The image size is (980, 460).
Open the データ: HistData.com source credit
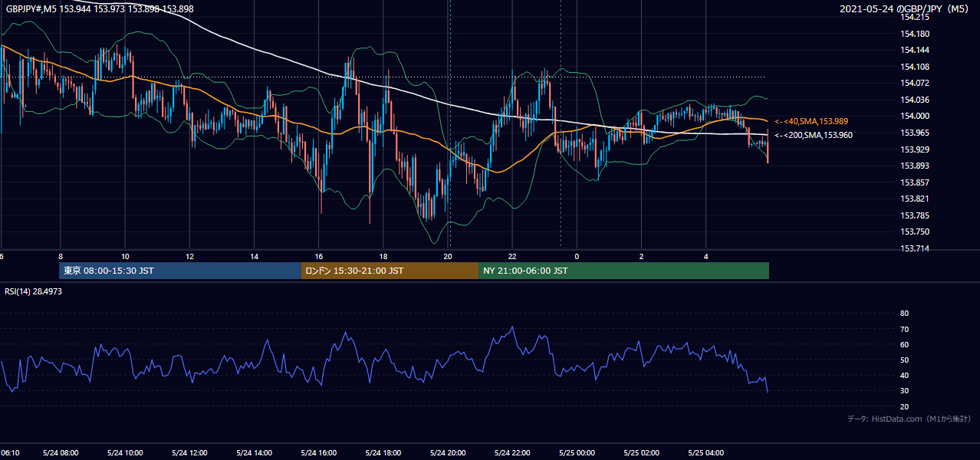(909, 419)
